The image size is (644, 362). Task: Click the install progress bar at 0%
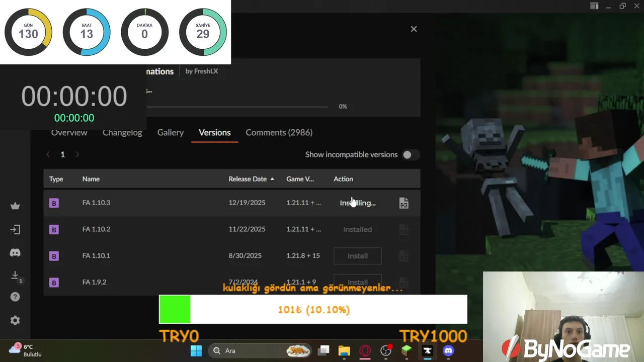click(237, 107)
